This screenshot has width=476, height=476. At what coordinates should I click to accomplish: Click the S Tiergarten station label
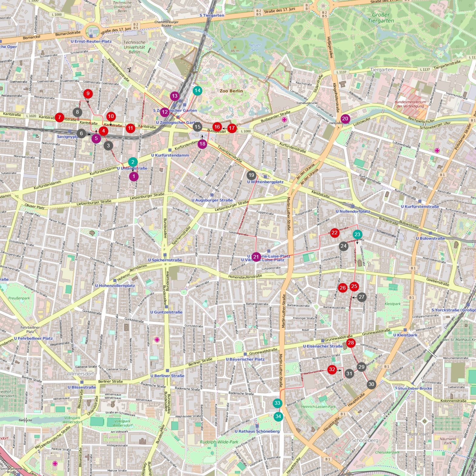[x=212, y=15]
